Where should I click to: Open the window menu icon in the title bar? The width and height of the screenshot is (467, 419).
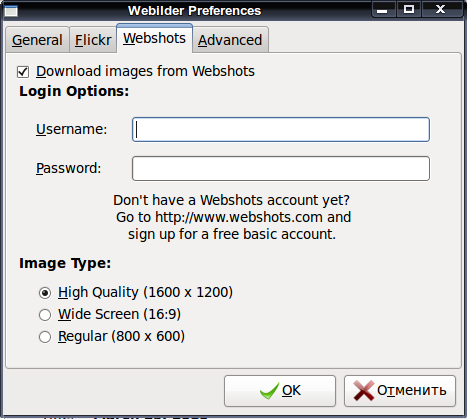11,11
